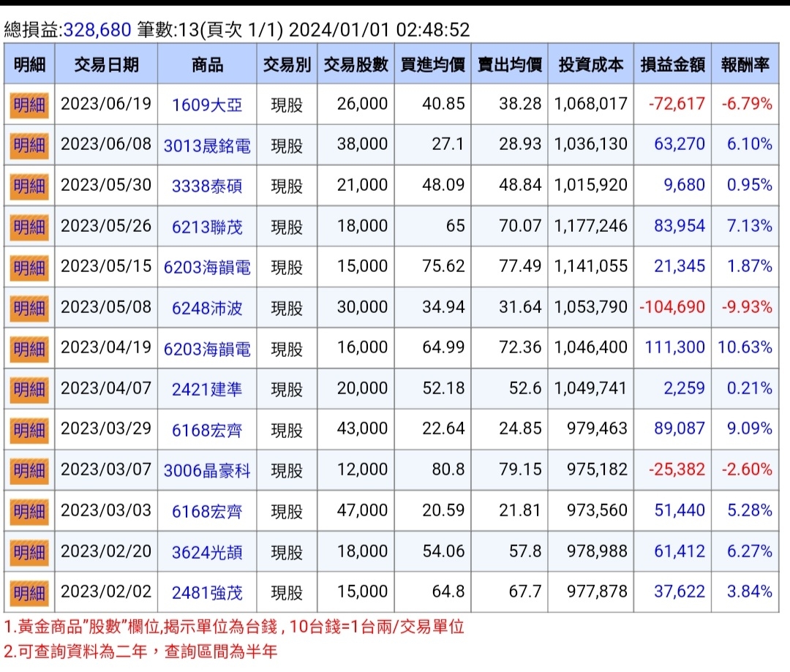This screenshot has width=790, height=672.
Task: Select share count 47,000
Action: click(362, 510)
